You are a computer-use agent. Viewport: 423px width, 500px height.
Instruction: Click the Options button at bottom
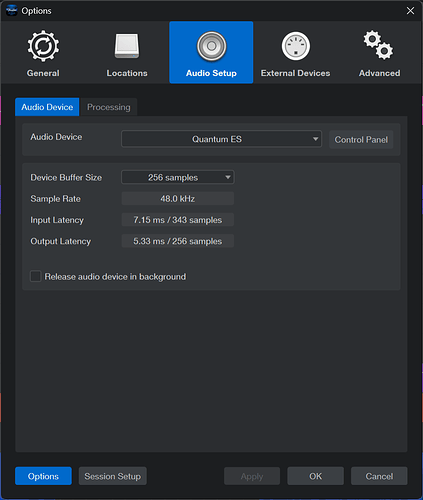coord(43,476)
